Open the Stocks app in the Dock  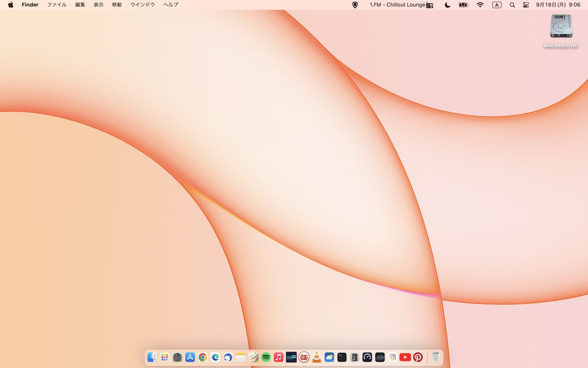click(380, 357)
